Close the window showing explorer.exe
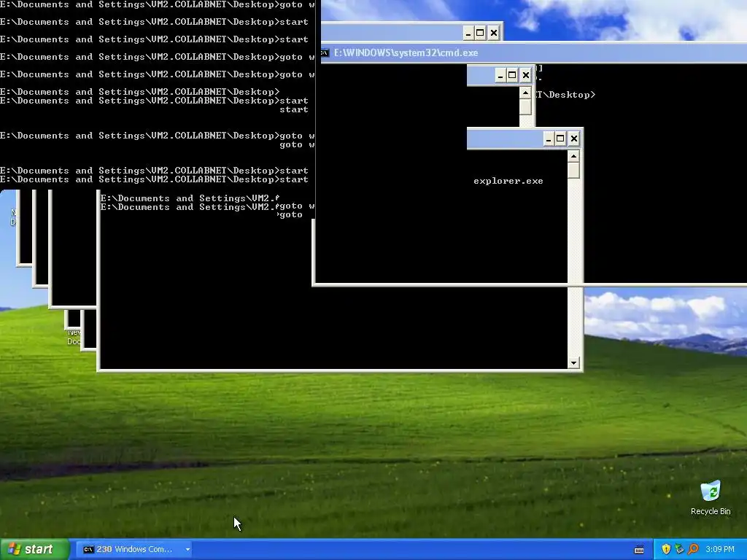Viewport: 747px width, 560px height. coord(573,139)
